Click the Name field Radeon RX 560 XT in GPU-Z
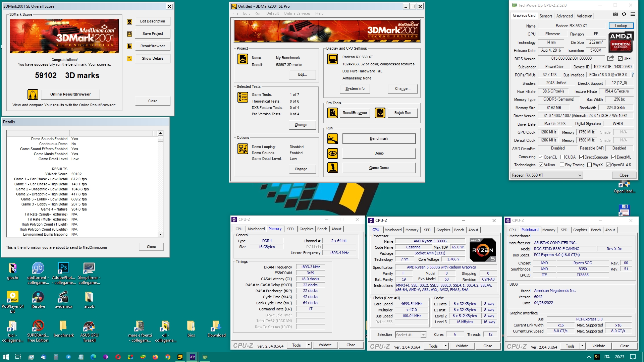The image size is (644, 362). 571,26
